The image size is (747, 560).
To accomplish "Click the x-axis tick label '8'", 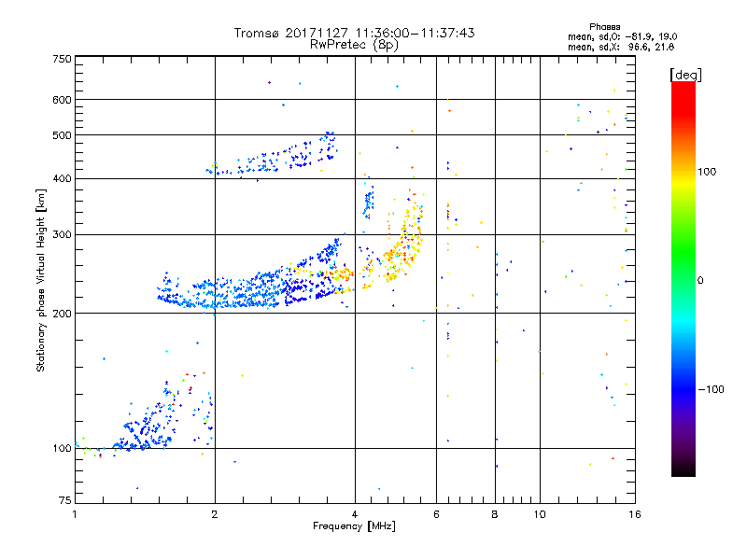I will [x=495, y=514].
